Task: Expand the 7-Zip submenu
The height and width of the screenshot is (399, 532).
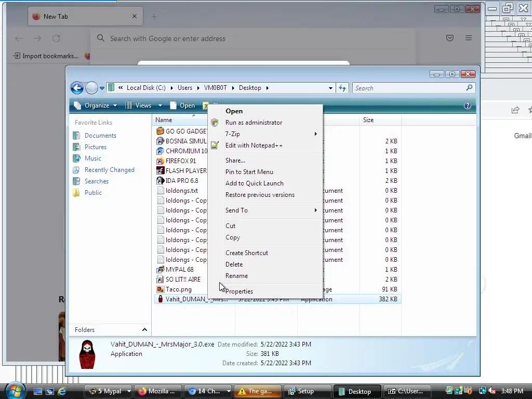Action: (x=265, y=134)
